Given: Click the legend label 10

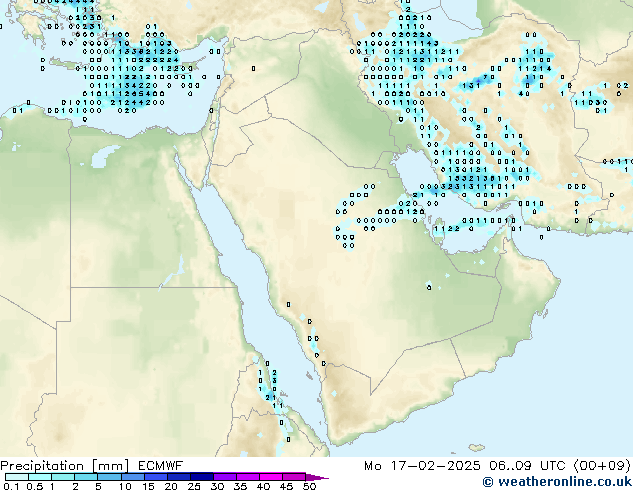Looking at the screenshot, I should click(125, 486).
